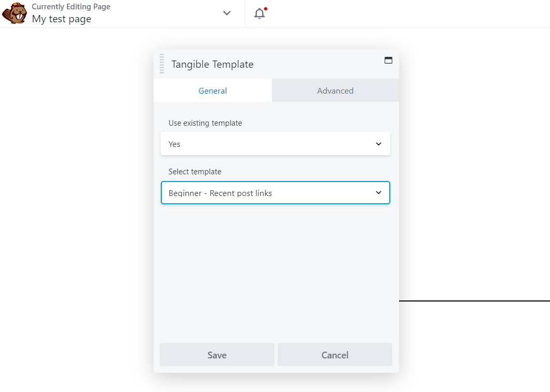The height and width of the screenshot is (392, 550).
Task: Click the Use existing template label
Action: point(205,123)
